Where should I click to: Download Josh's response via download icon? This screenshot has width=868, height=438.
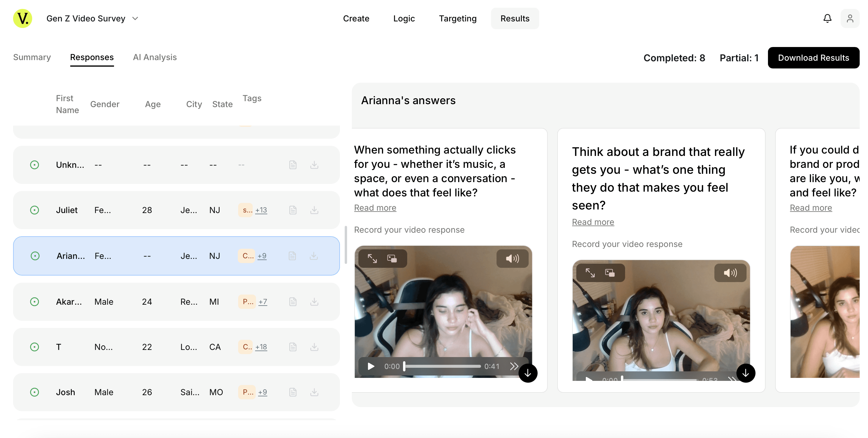coord(314,392)
